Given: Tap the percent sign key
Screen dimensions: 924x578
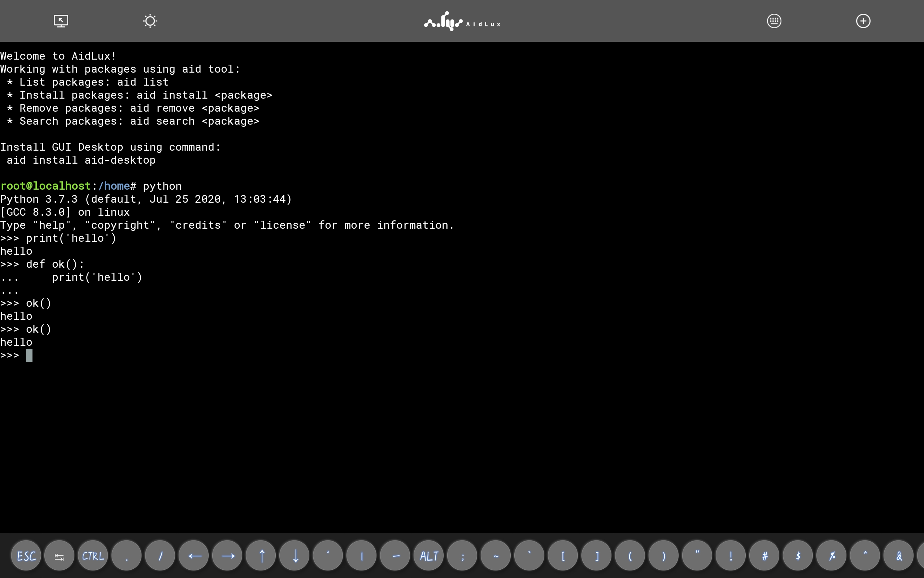Looking at the screenshot, I should tap(832, 556).
